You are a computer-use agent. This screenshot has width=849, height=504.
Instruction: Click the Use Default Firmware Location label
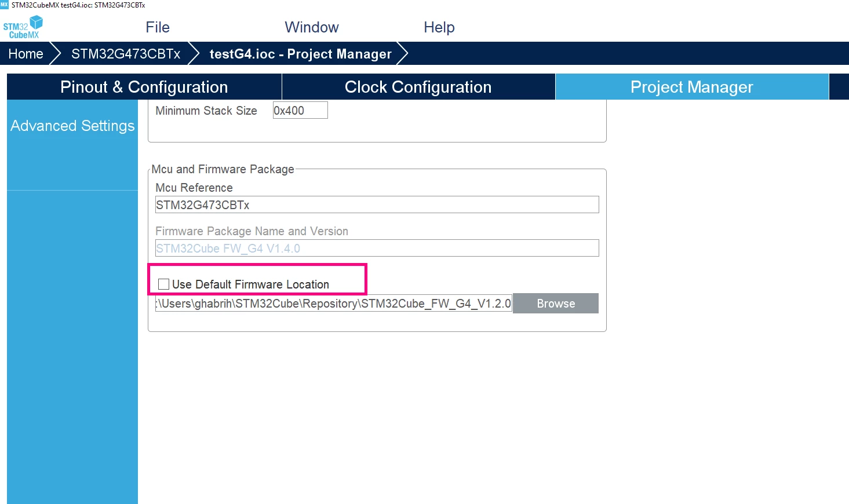pos(250,284)
